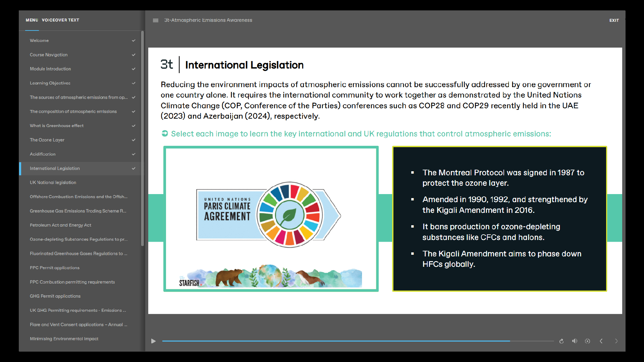Click the sidebar vertical scrollbar
Viewport: 644px width, 362px height.
[x=143, y=139]
